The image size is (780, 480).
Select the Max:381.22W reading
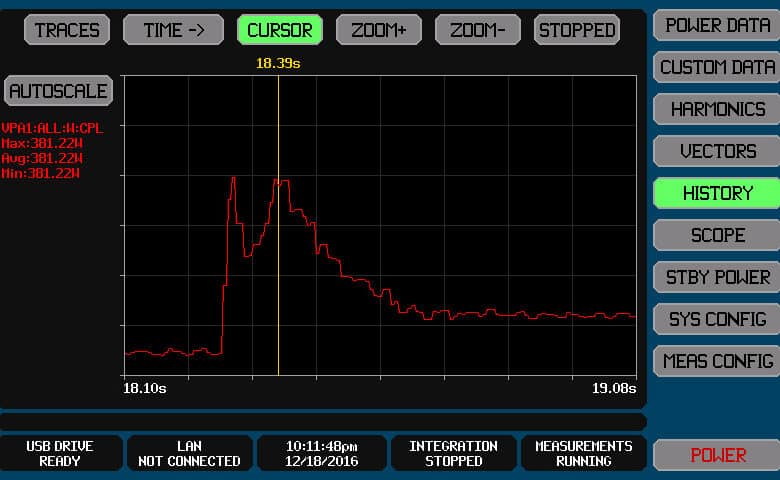pos(42,143)
